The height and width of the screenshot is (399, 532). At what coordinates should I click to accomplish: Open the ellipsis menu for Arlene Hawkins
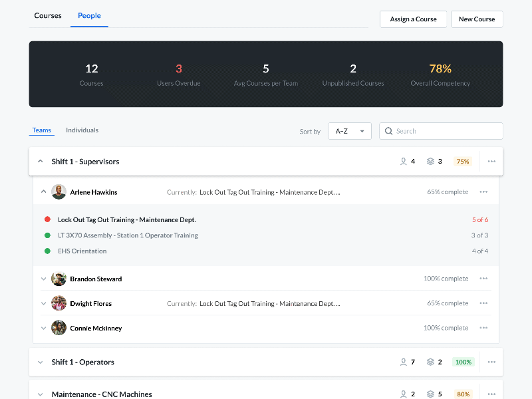tap(483, 192)
